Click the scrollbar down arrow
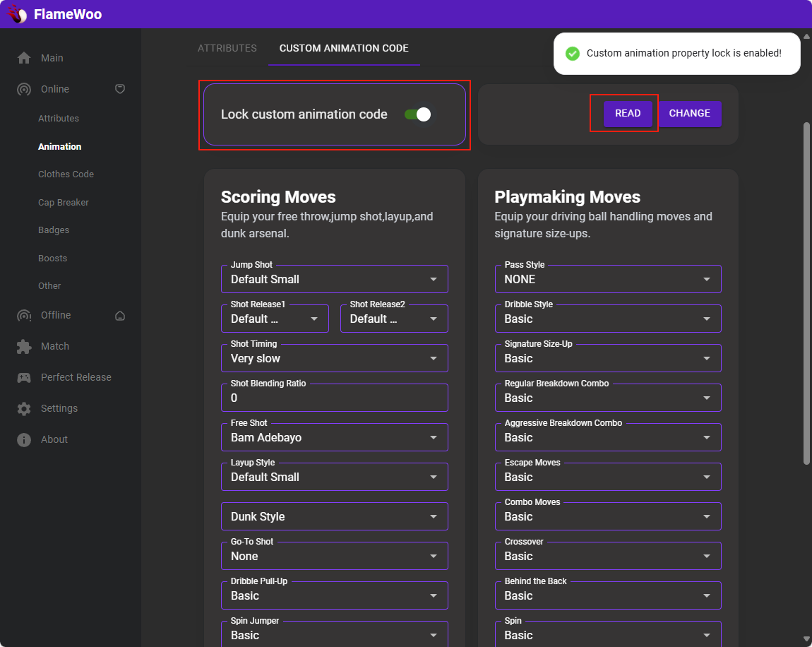This screenshot has height=647, width=812. 806,639
